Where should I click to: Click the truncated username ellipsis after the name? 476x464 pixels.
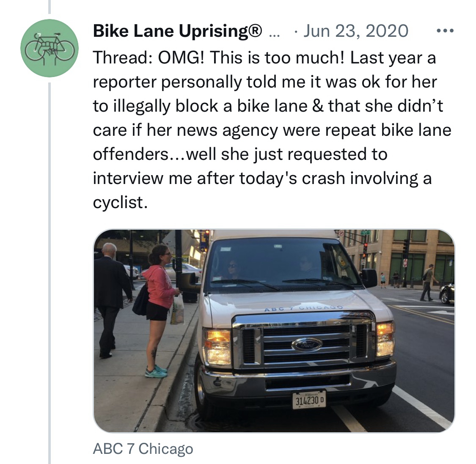(x=274, y=32)
